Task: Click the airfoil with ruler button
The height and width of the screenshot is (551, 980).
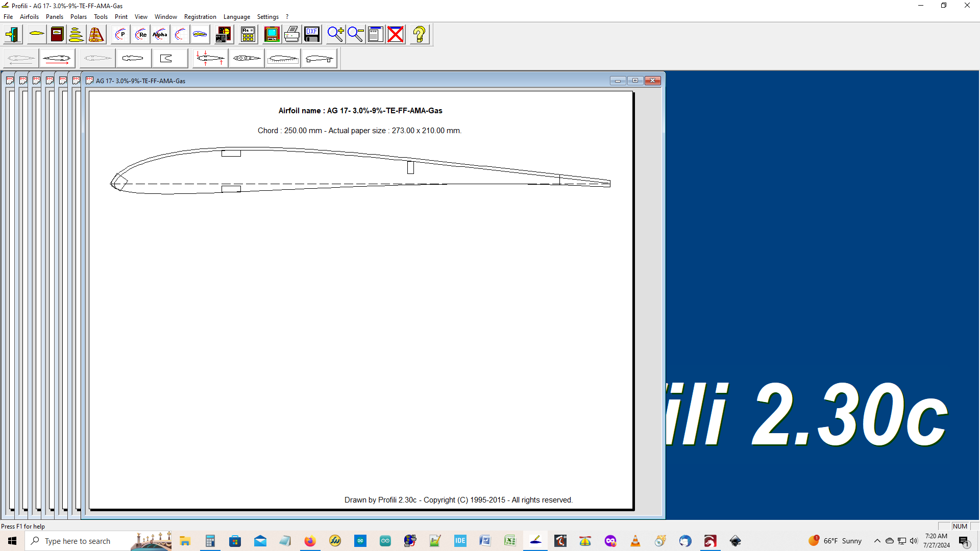Action: 283,59
